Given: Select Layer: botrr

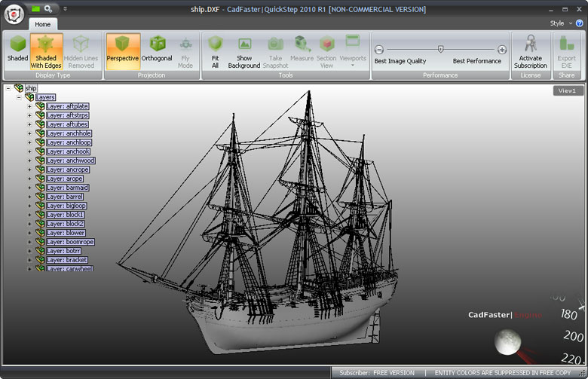Looking at the screenshot, I should click(x=63, y=251).
